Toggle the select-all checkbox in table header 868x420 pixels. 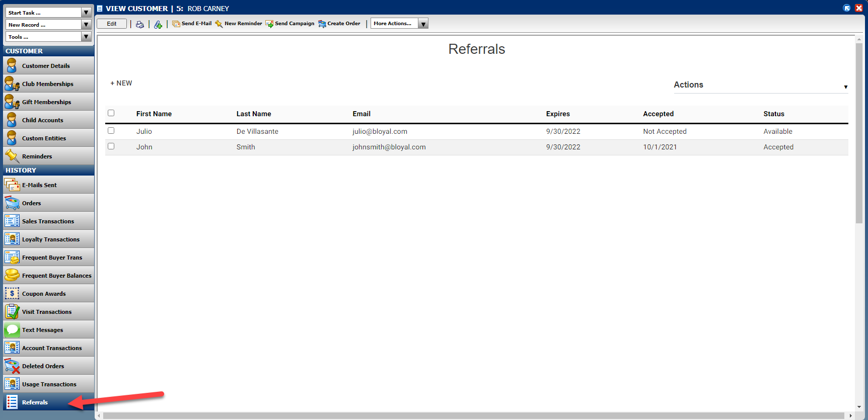111,113
